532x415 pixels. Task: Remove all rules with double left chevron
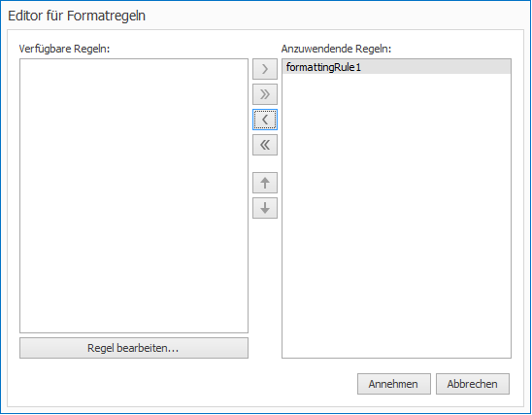[x=265, y=145]
